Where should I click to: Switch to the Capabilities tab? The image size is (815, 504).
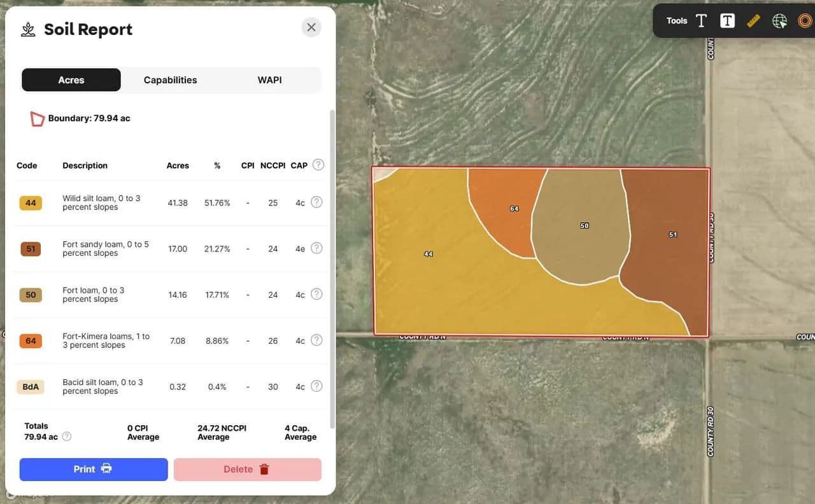click(170, 80)
